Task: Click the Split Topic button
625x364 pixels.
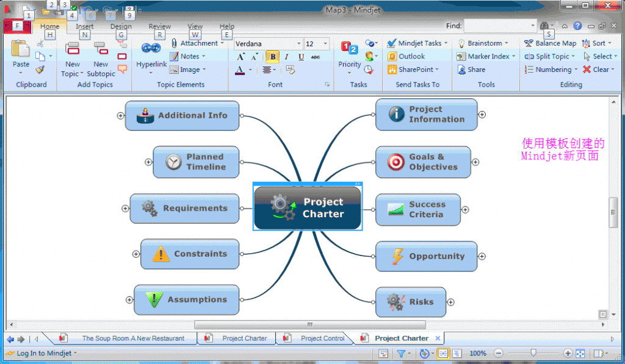Action: tap(550, 56)
